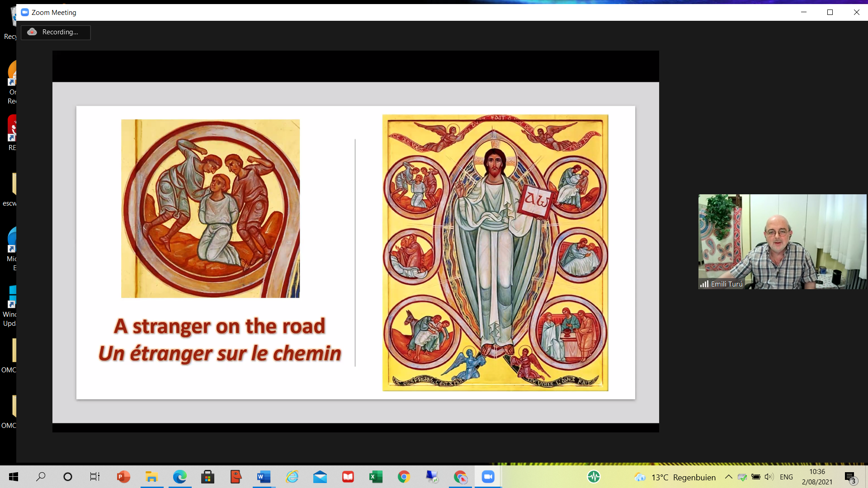Image resolution: width=868 pixels, height=488 pixels.
Task: Open the notification center icon
Action: click(850, 477)
